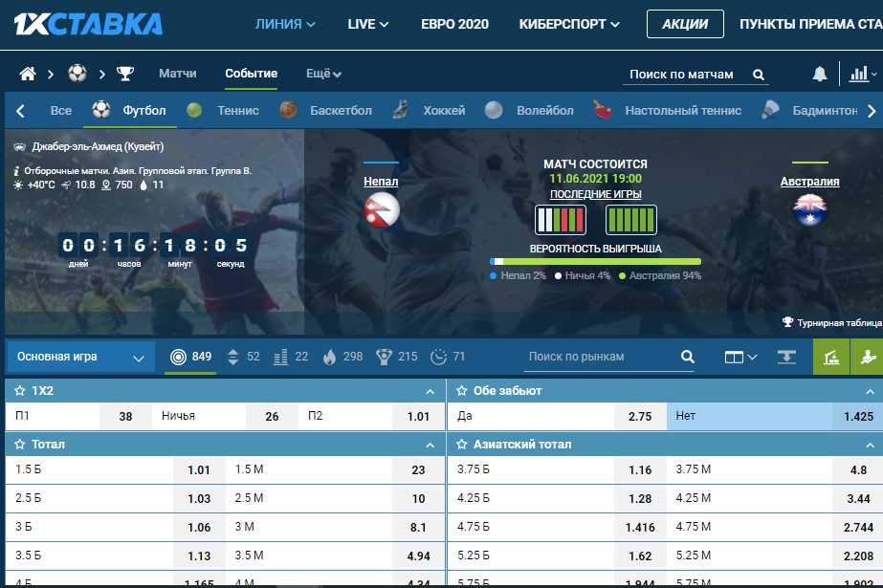Screen dimensions: 883x588
Task: Open the ЕВРО 2020 menu item
Action: tap(454, 24)
